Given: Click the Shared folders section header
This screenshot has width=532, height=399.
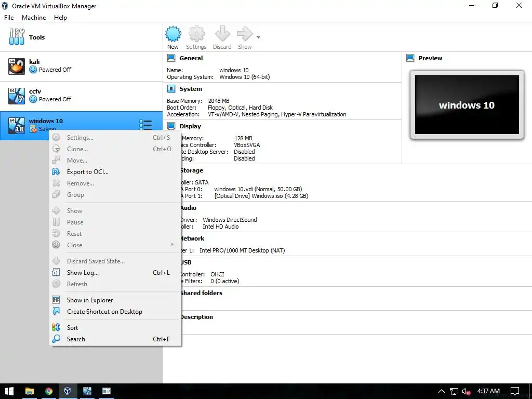Looking at the screenshot, I should (201, 293).
